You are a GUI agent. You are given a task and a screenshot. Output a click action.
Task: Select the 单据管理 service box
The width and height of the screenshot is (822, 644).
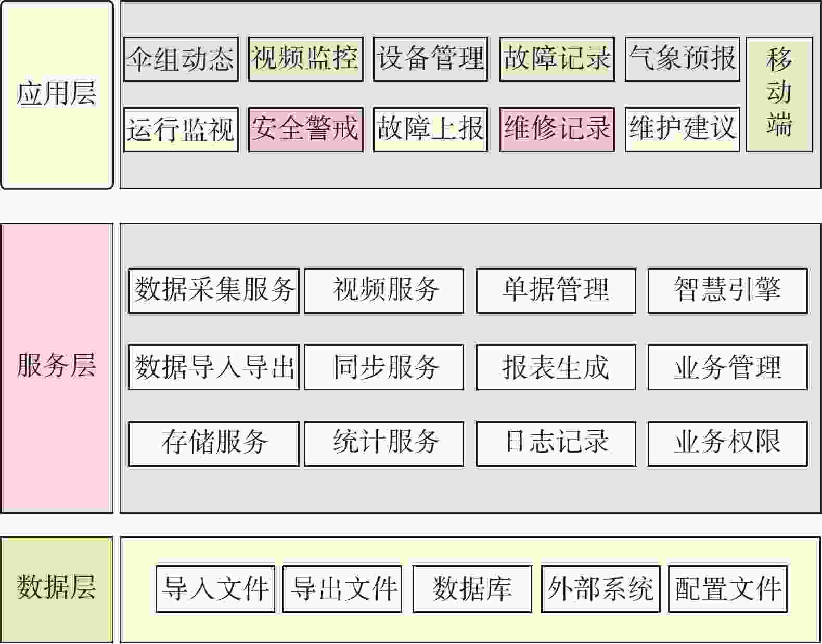[556, 291]
